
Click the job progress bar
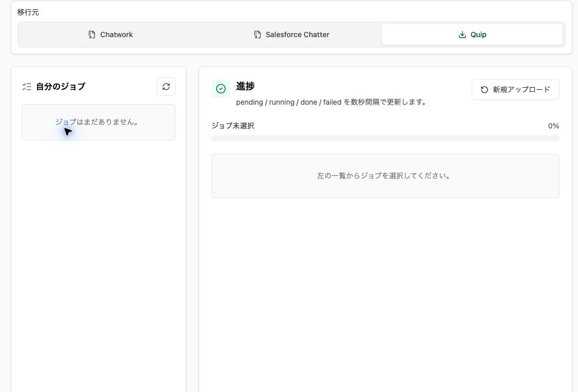coord(385,138)
